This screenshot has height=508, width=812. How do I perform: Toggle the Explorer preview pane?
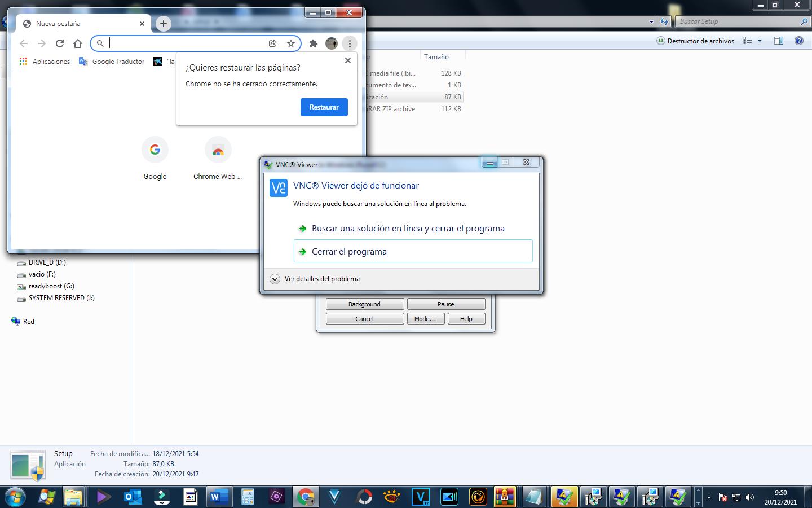[779, 41]
